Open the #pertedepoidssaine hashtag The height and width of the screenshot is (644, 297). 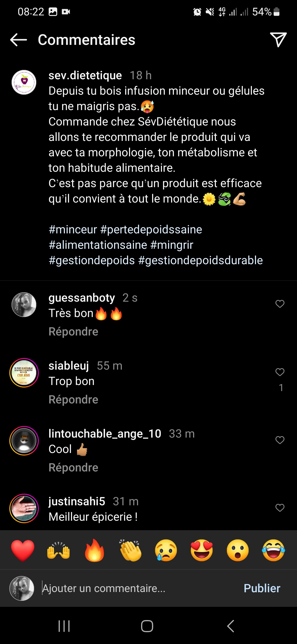point(151,230)
